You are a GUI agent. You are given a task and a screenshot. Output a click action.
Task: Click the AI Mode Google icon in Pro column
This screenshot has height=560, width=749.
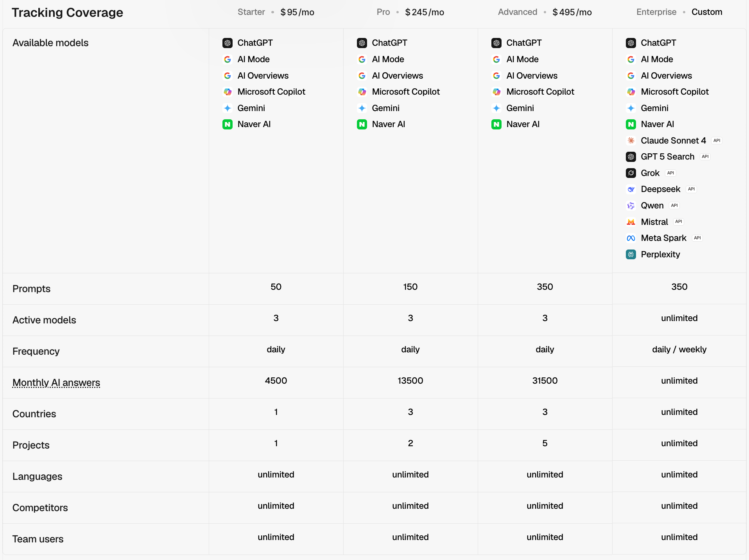pyautogui.click(x=362, y=59)
